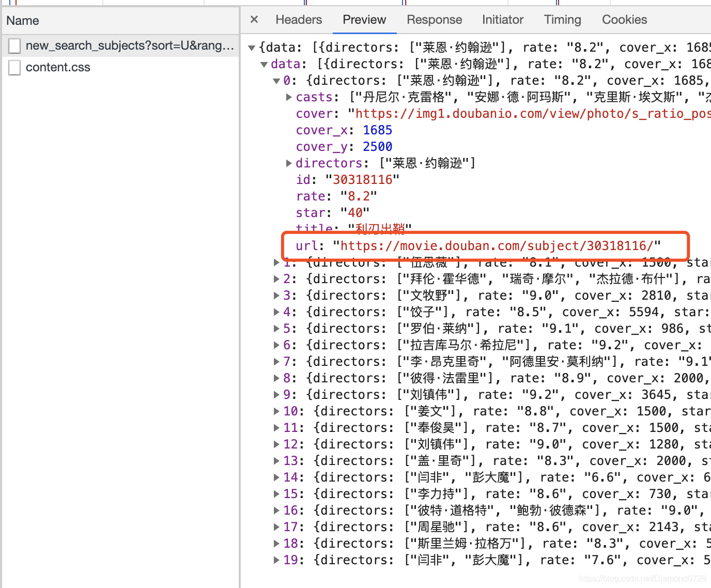This screenshot has width=711, height=588.
Task: Collapse the root {data: ...} object
Action: [x=252, y=48]
